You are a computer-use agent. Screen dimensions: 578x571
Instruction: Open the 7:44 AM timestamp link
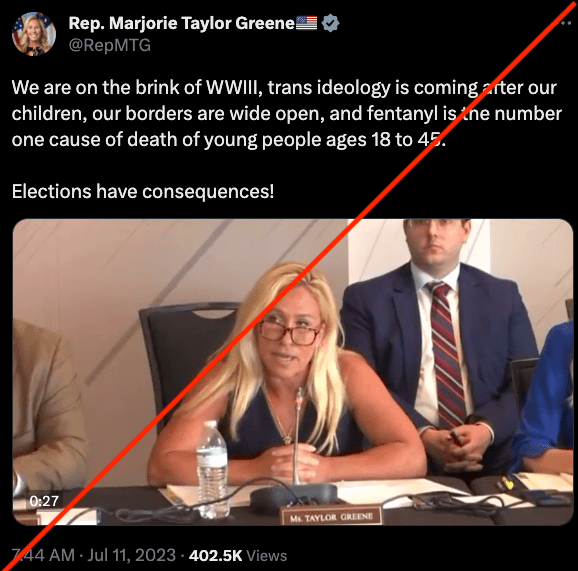[43, 555]
